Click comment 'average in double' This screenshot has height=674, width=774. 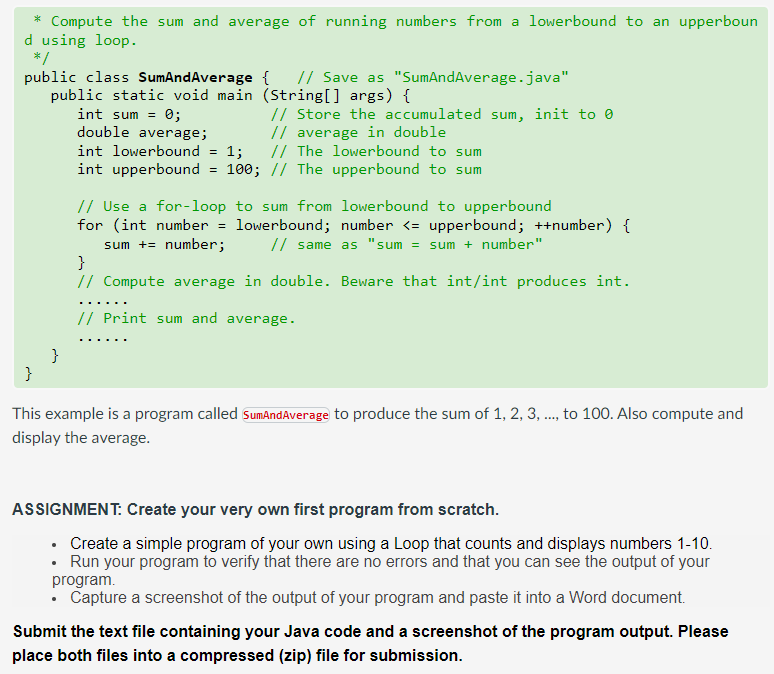pyautogui.click(x=358, y=133)
